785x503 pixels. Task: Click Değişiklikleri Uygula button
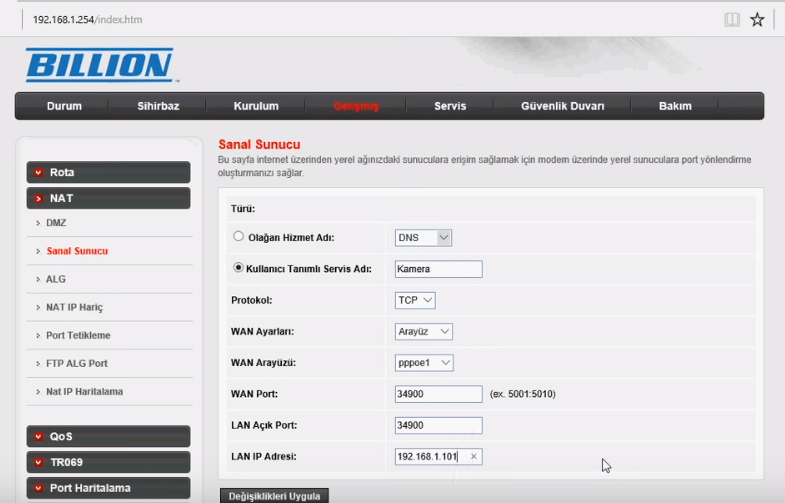[274, 495]
